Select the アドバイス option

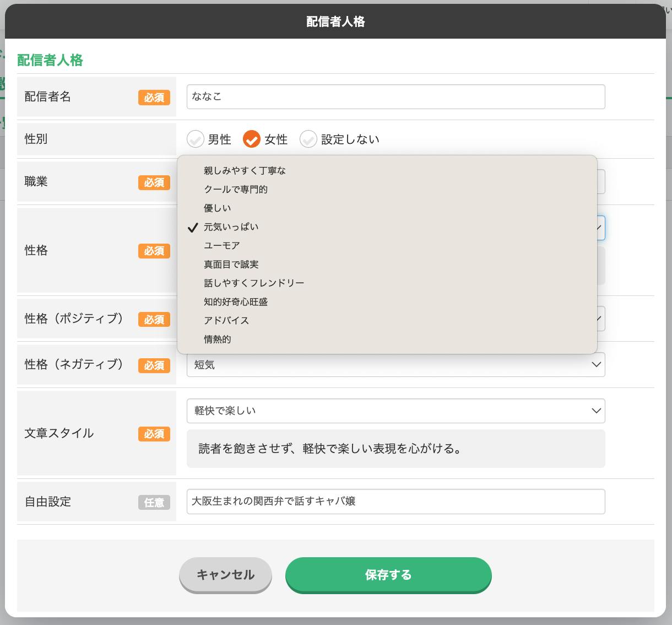pyautogui.click(x=226, y=321)
